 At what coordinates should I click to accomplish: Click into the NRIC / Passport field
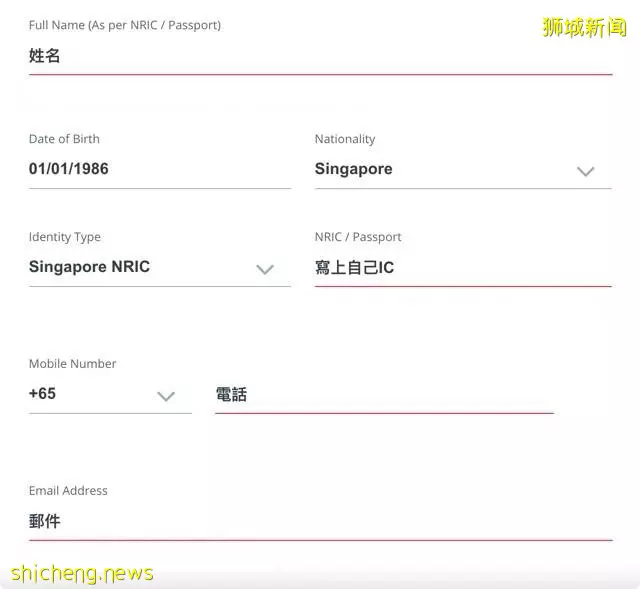[x=463, y=268]
